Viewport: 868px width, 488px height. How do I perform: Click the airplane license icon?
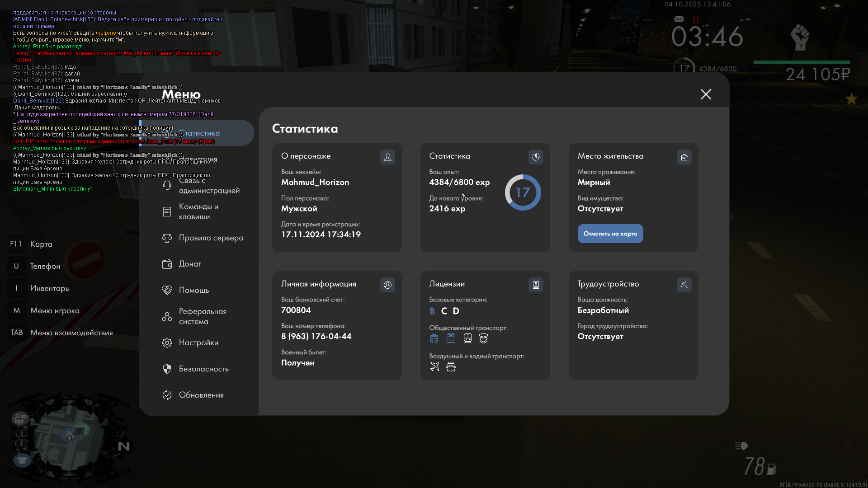tap(434, 367)
